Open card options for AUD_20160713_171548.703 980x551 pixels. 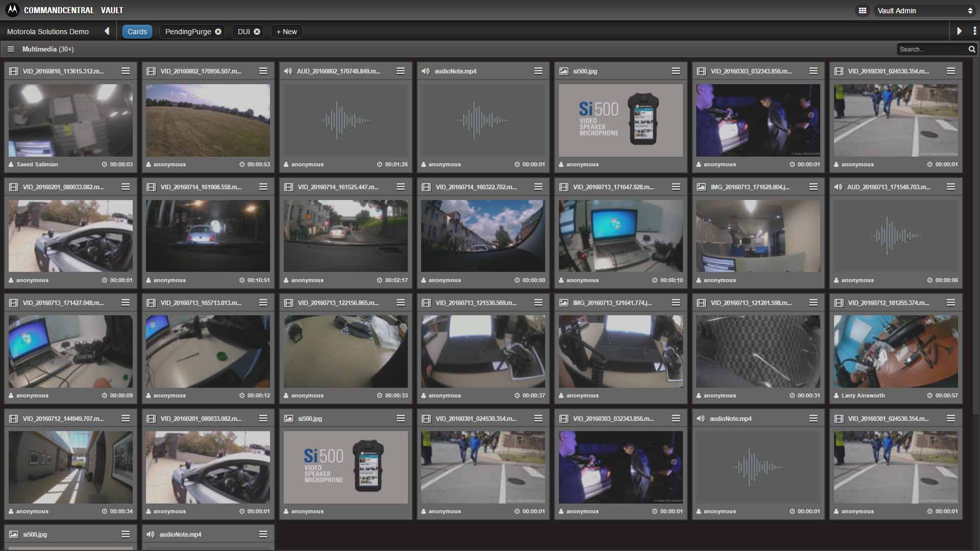click(950, 187)
